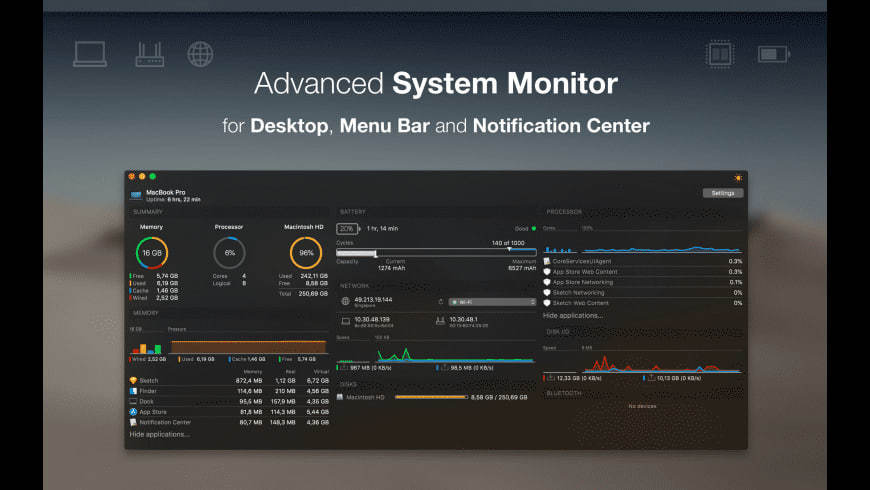Click the Finder icon in memory list
870x490 pixels.
133,391
